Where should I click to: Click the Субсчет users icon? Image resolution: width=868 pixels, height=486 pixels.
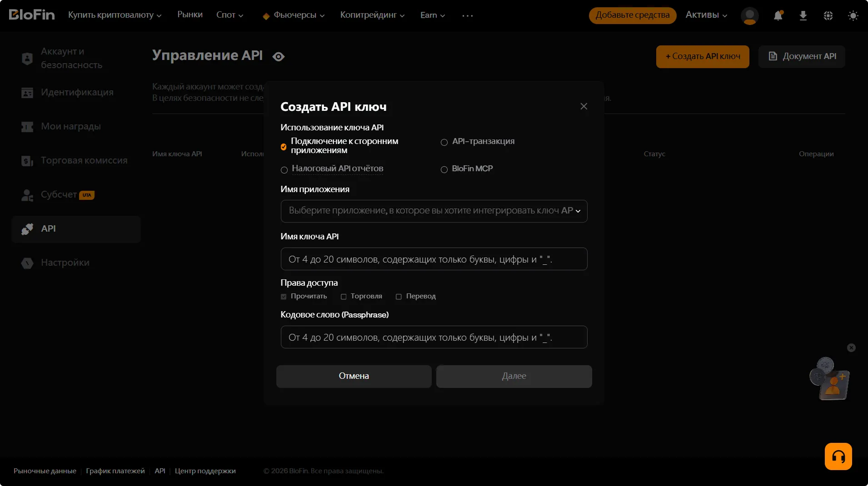(x=27, y=195)
